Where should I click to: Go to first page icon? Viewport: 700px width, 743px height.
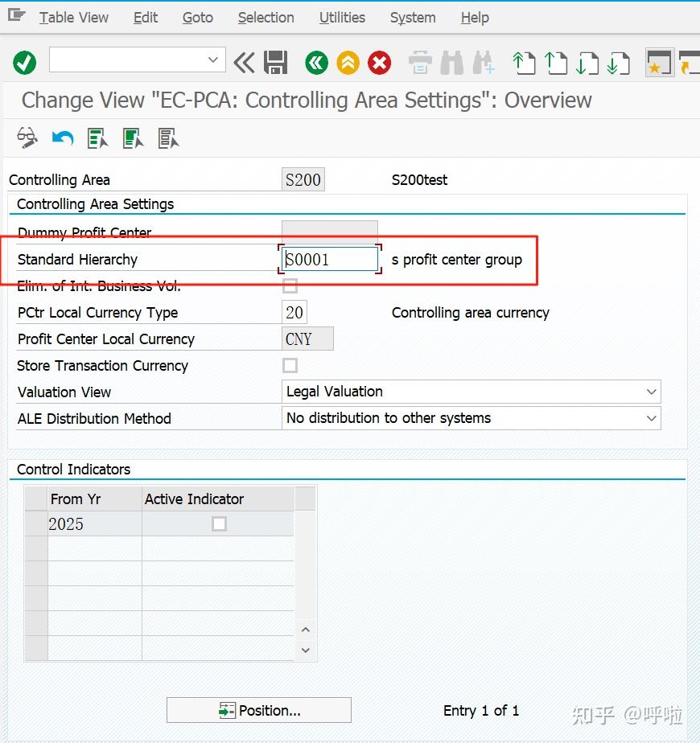pos(524,63)
